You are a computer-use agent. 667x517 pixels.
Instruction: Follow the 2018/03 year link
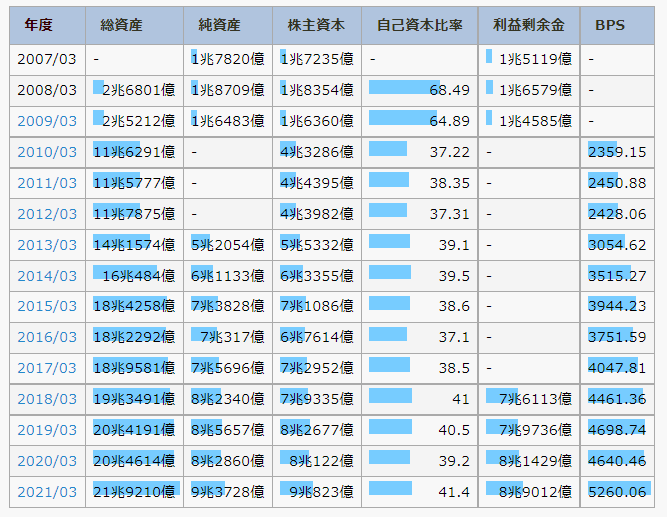click(47, 399)
